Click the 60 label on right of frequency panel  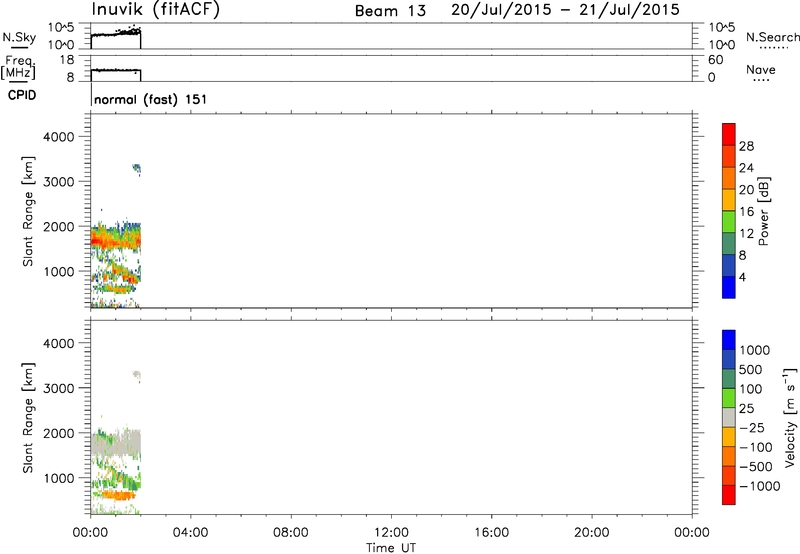pyautogui.click(x=716, y=60)
